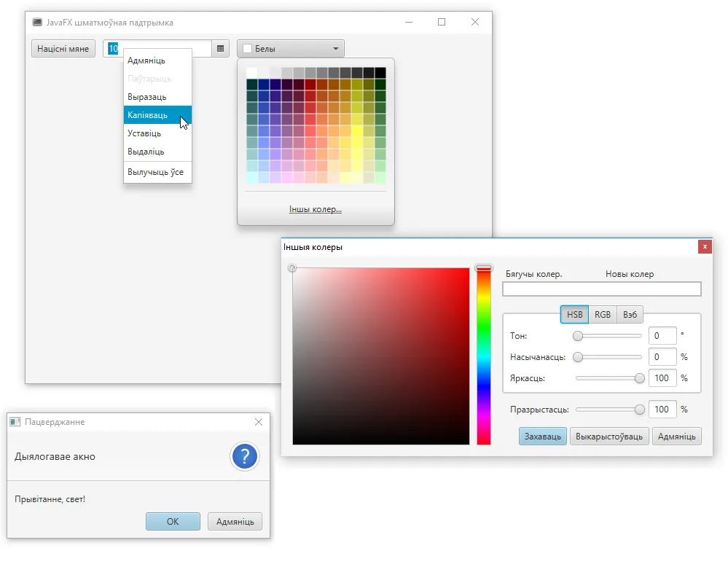Click the blue question mark icon

245,456
